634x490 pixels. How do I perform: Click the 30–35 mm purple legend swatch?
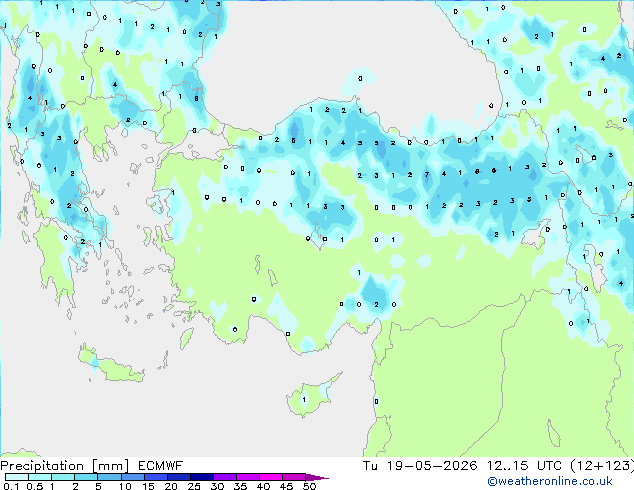tap(224, 477)
